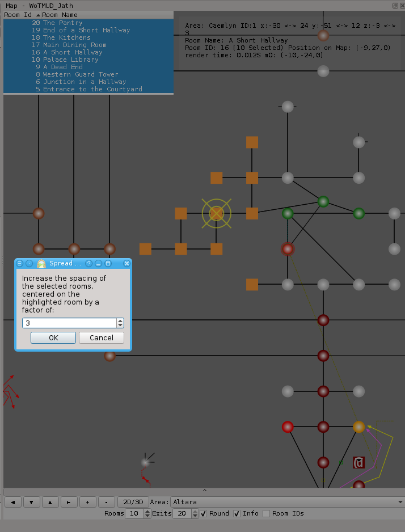Enable the Room IDs checkbox
Image resolution: width=405 pixels, height=532 pixels.
pyautogui.click(x=266, y=514)
